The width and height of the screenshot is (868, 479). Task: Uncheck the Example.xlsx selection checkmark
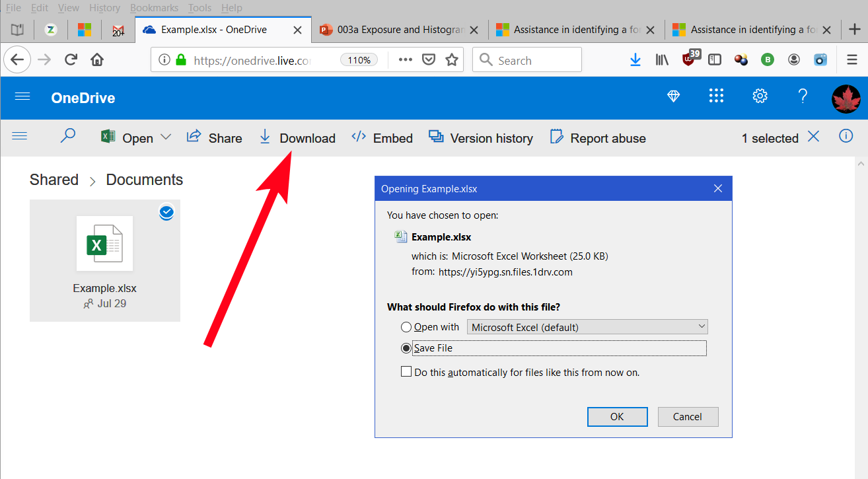[166, 212]
